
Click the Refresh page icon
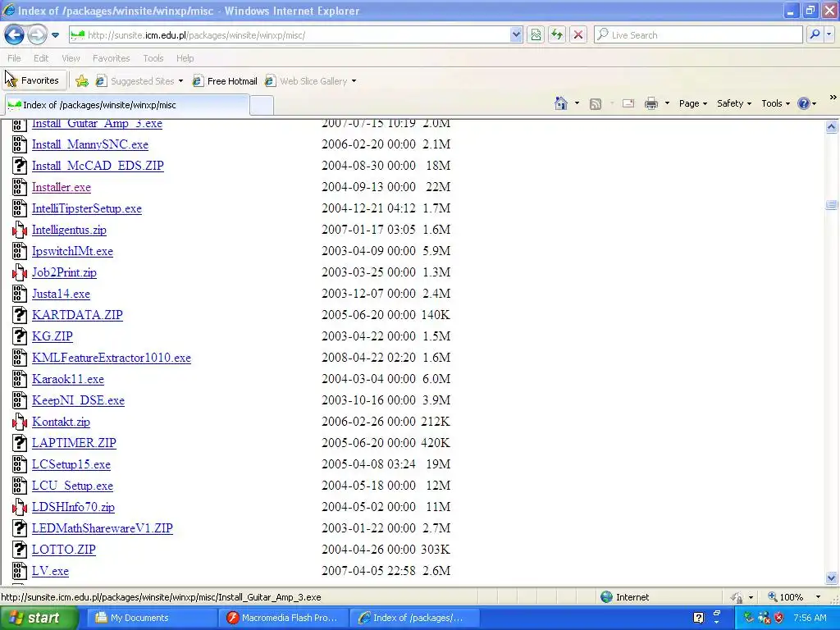557,35
